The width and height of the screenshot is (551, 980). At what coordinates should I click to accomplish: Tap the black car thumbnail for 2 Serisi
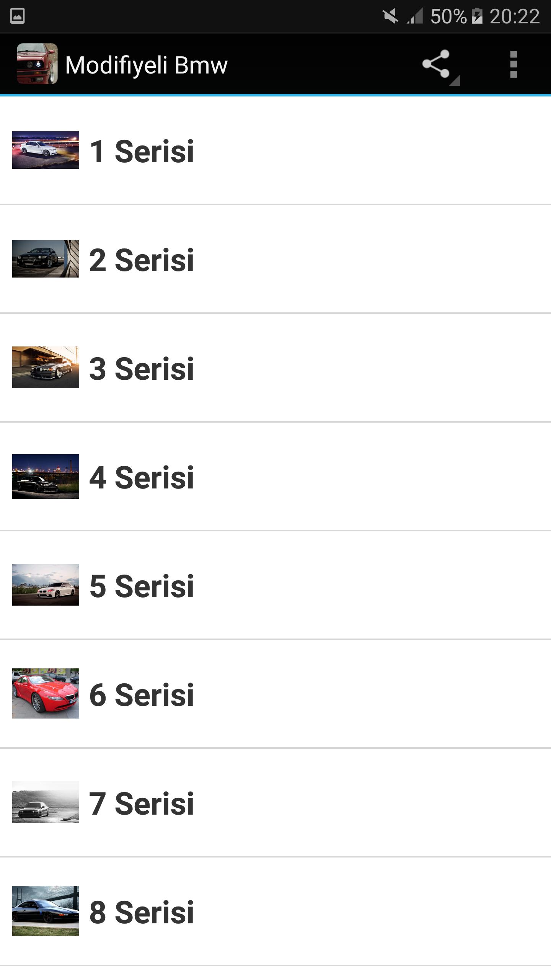coord(46,259)
